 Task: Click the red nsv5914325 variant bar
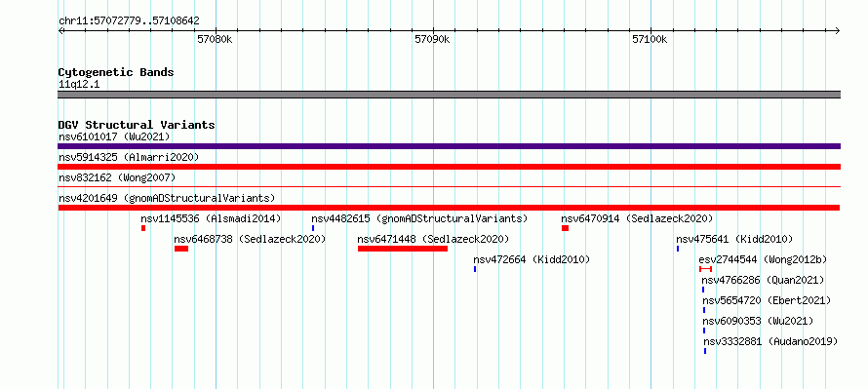pyautogui.click(x=449, y=167)
